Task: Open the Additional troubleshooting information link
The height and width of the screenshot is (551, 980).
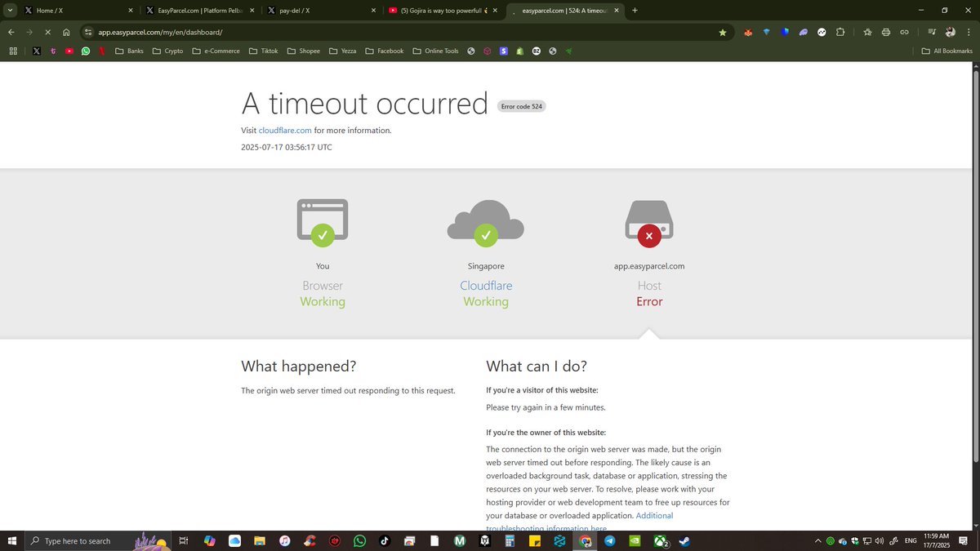Action: coord(580,522)
